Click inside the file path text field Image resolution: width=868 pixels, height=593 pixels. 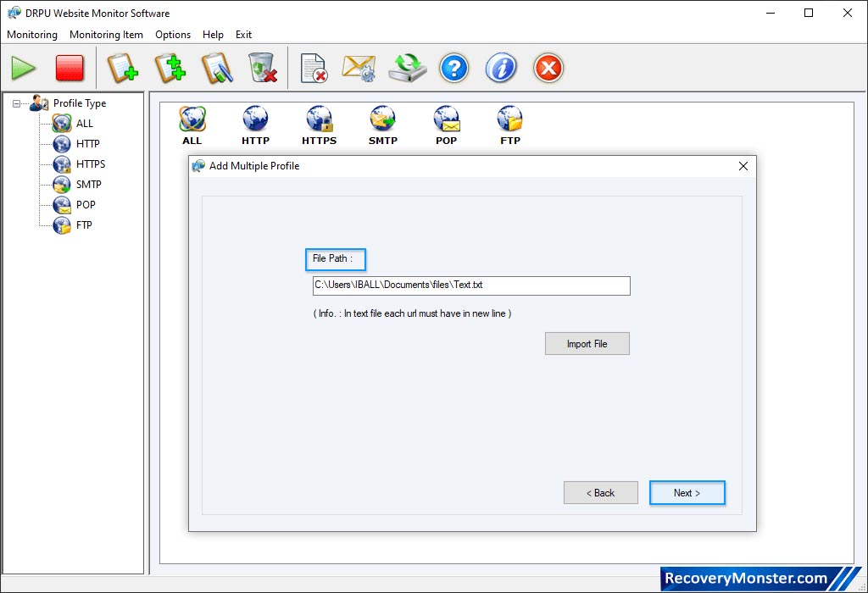[x=470, y=285]
